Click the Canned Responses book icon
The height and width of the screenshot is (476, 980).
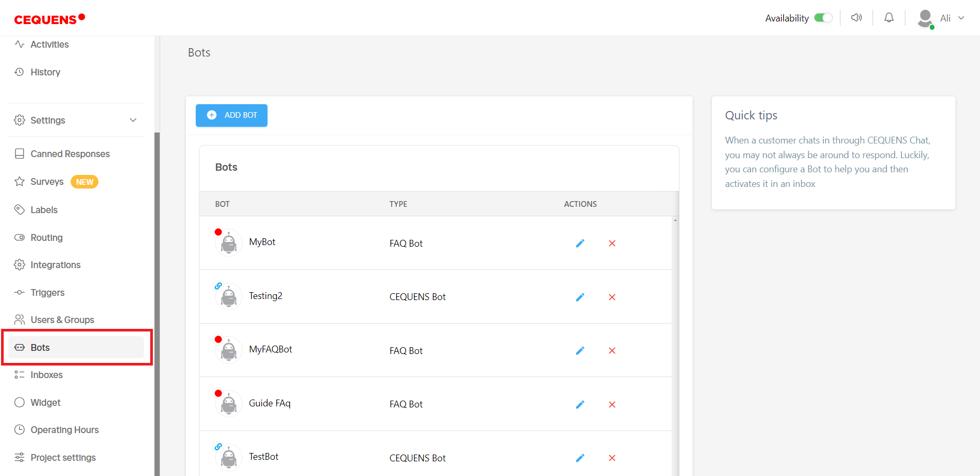tap(19, 153)
